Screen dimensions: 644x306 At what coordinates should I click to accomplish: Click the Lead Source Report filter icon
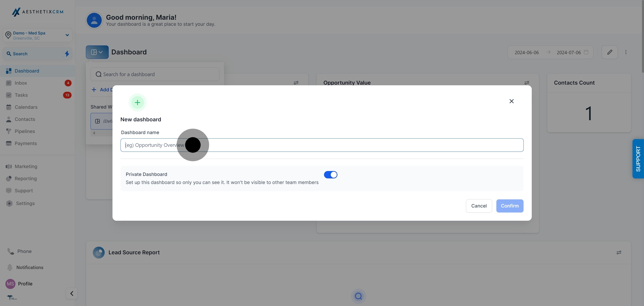pos(619,253)
